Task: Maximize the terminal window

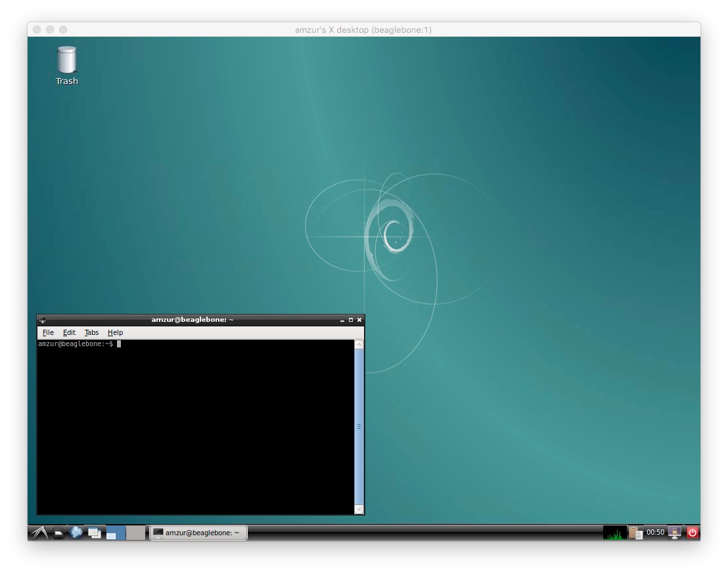Action: [351, 320]
